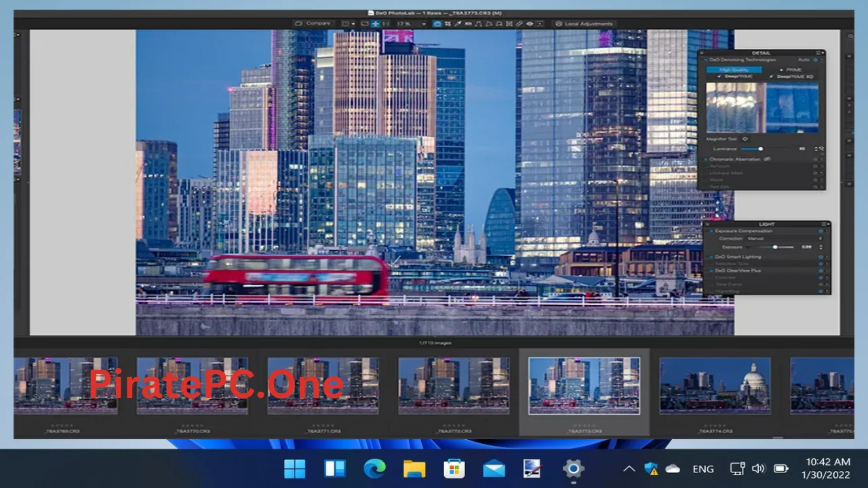Viewport: 868px width, 488px height.
Task: Select thumbnail _T6A3772.CR3 in the filmstrip
Action: pyautogui.click(x=454, y=386)
